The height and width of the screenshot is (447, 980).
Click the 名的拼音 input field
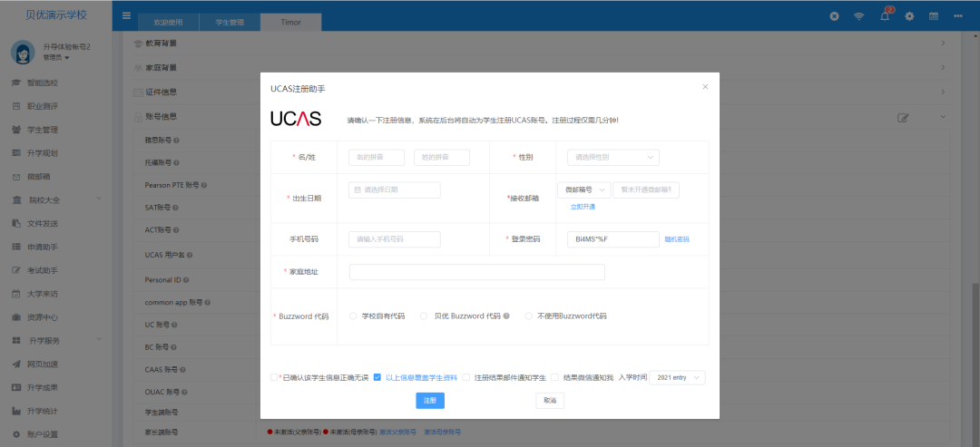coord(377,158)
